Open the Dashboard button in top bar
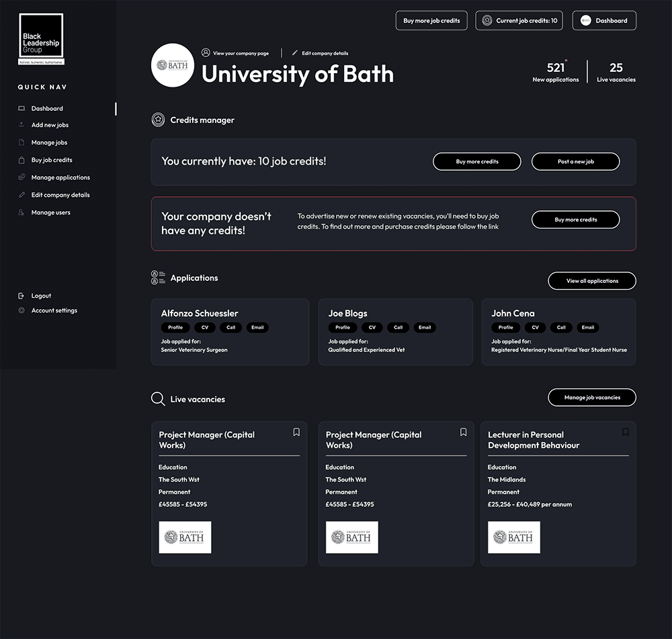This screenshot has height=639, width=672. pos(604,21)
